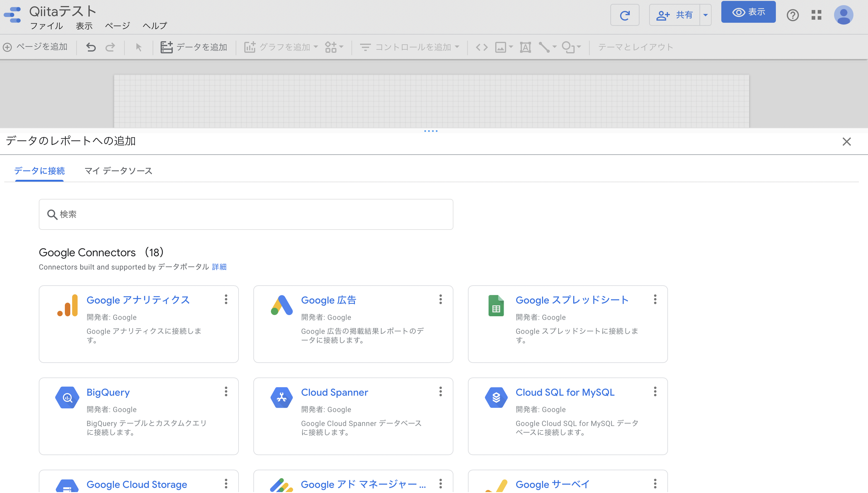Select the pointer selection mode tool

tap(139, 47)
